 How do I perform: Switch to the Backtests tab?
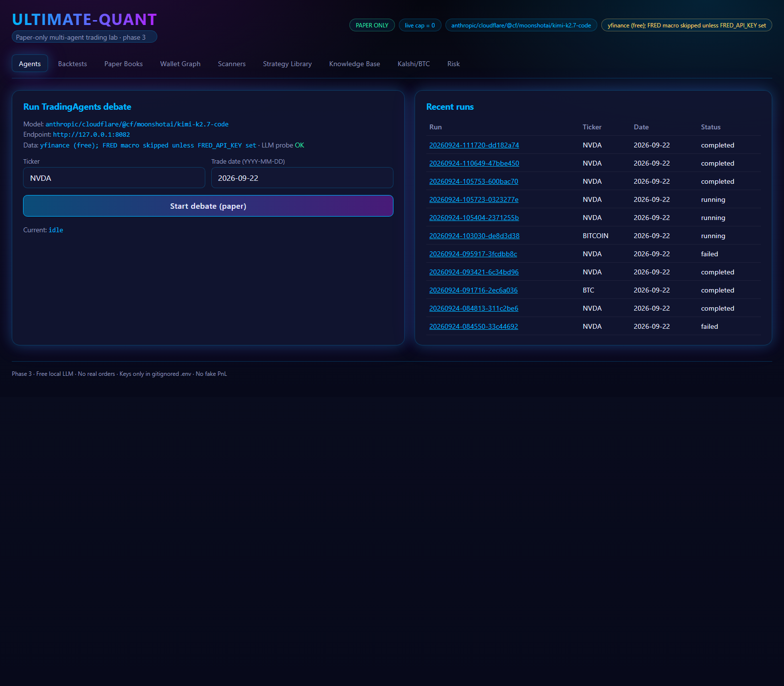click(73, 64)
